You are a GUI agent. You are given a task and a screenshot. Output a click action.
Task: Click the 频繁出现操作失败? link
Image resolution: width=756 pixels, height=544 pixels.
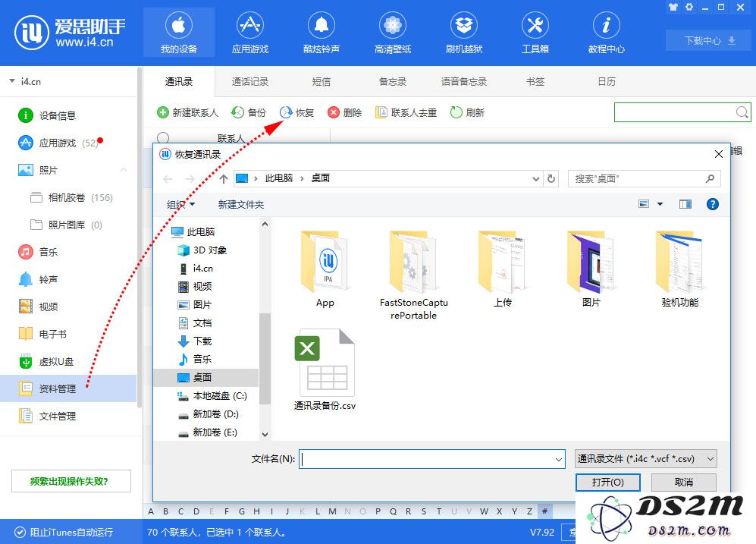[71, 481]
